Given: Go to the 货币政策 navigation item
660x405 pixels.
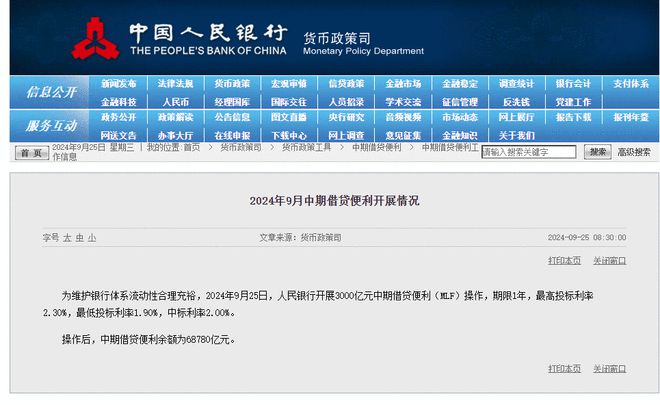Looking at the screenshot, I should point(232,84).
